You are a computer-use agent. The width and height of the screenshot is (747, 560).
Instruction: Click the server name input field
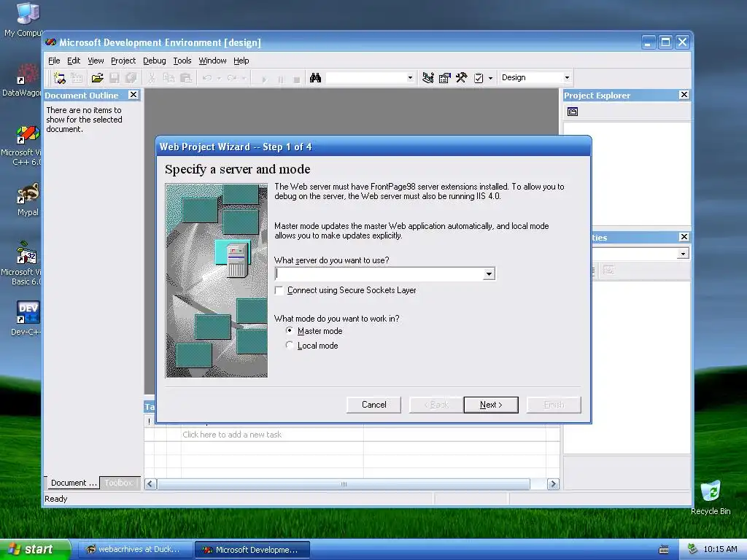(379, 274)
